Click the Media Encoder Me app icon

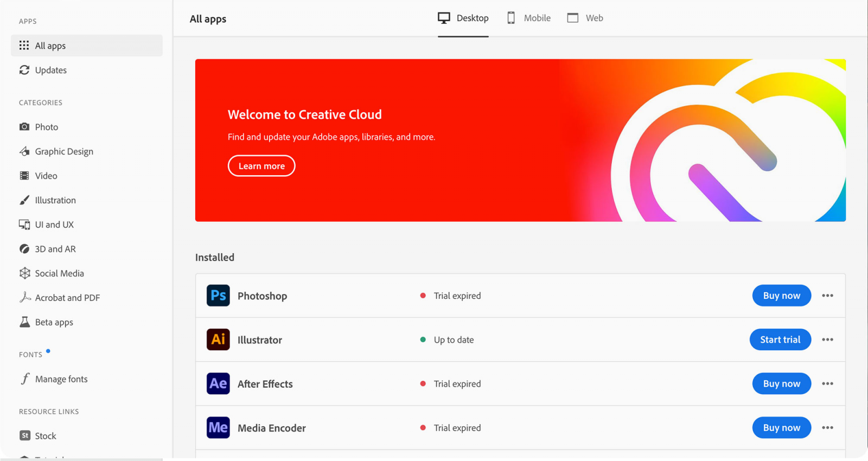click(218, 427)
